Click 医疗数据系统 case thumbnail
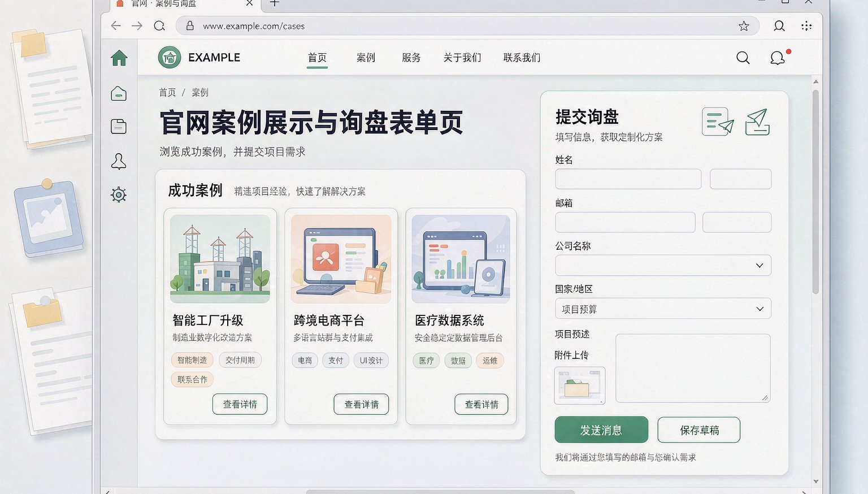The width and height of the screenshot is (868, 494). pyautogui.click(x=461, y=259)
